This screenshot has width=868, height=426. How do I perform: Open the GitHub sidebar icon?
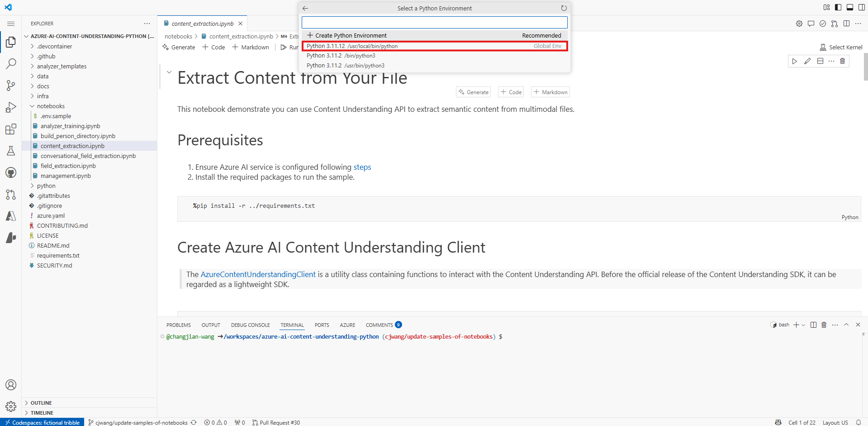(x=11, y=172)
